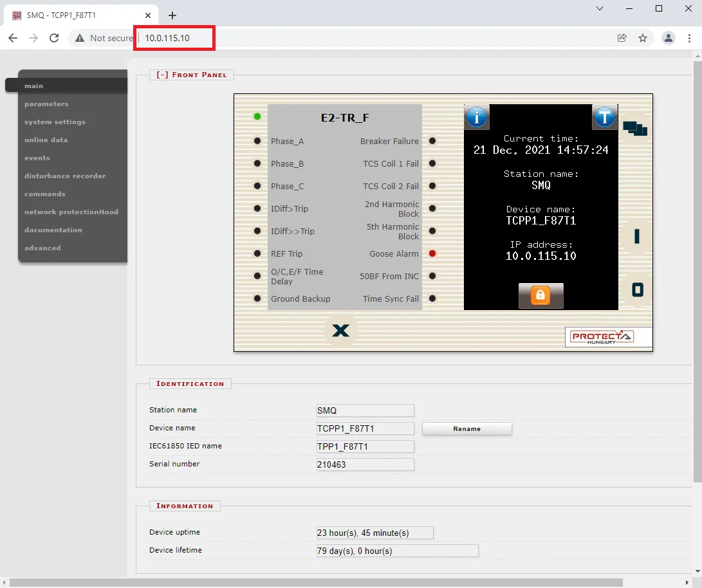
Task: Open the parameters page
Action: (46, 104)
